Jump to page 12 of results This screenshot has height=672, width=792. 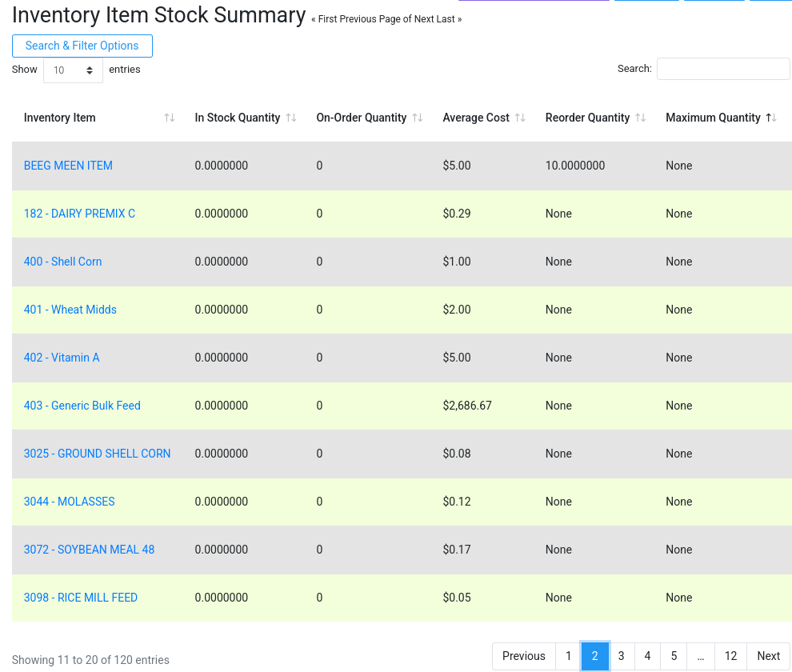tap(730, 656)
